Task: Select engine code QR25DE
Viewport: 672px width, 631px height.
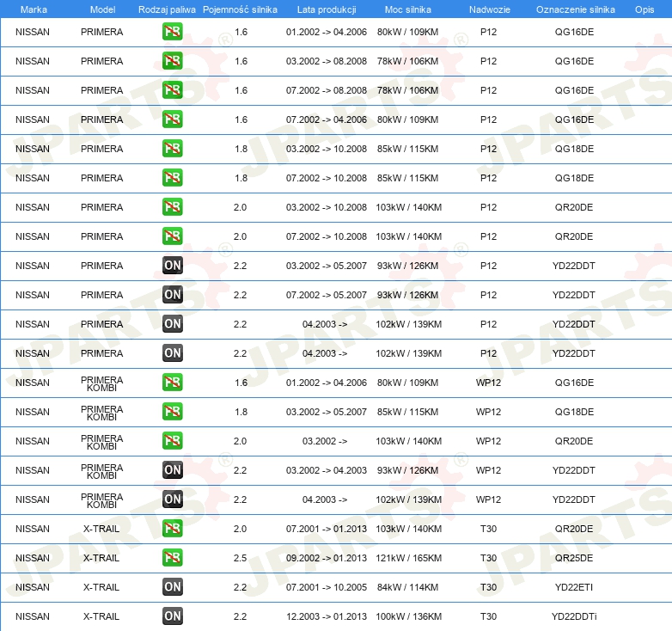Action: click(x=574, y=558)
